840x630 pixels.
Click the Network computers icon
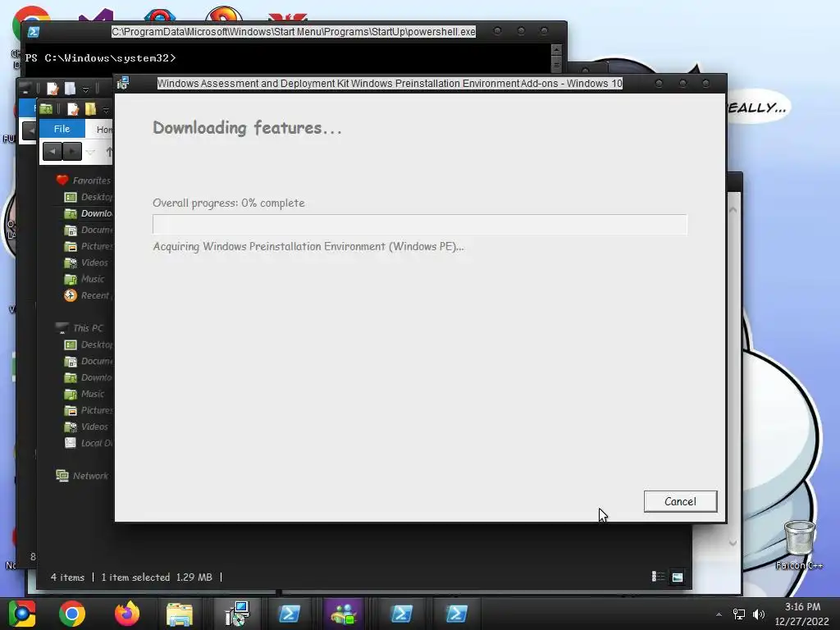pos(62,475)
